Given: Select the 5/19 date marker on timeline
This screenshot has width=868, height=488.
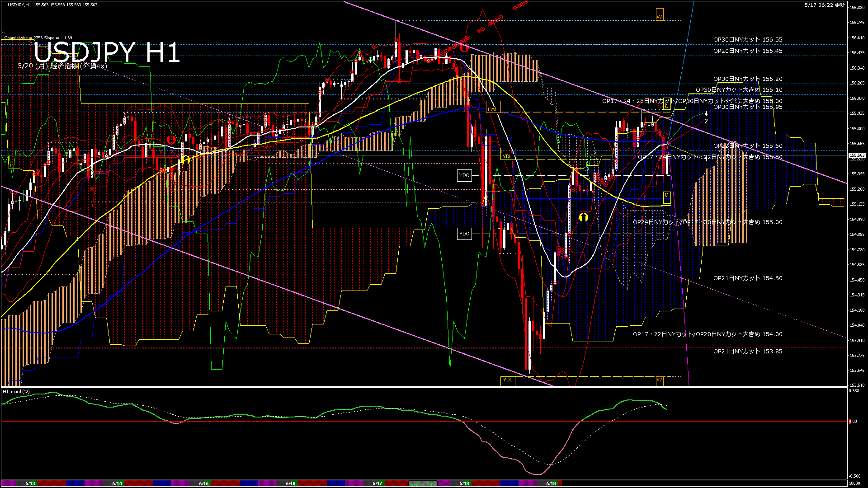Looking at the screenshot, I should coord(551,483).
